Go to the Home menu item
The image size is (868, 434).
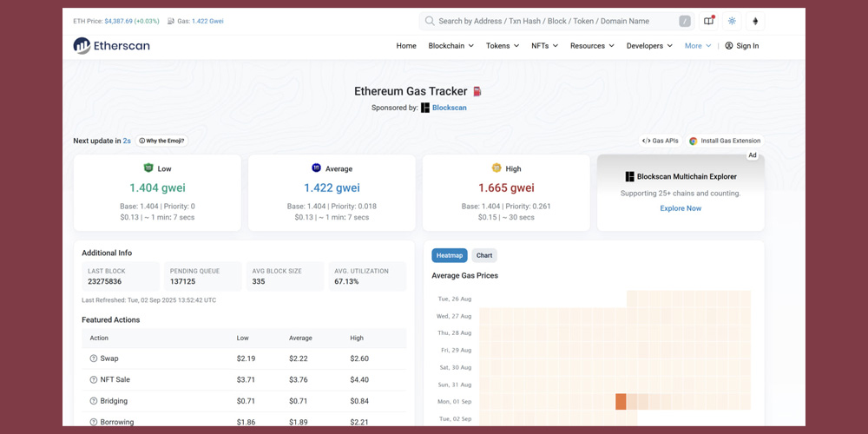406,46
